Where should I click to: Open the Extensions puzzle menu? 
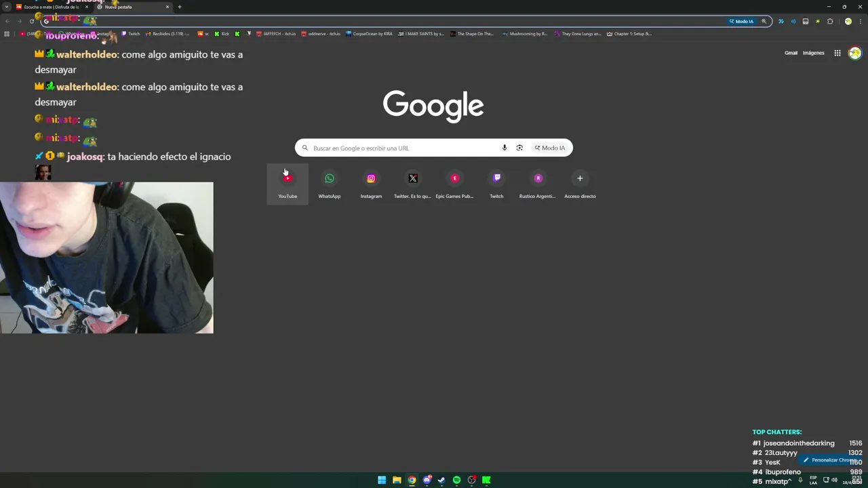830,21
